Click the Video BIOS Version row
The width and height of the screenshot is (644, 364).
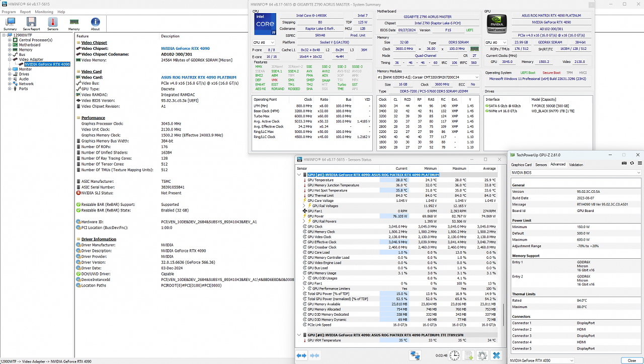click(x=185, y=100)
